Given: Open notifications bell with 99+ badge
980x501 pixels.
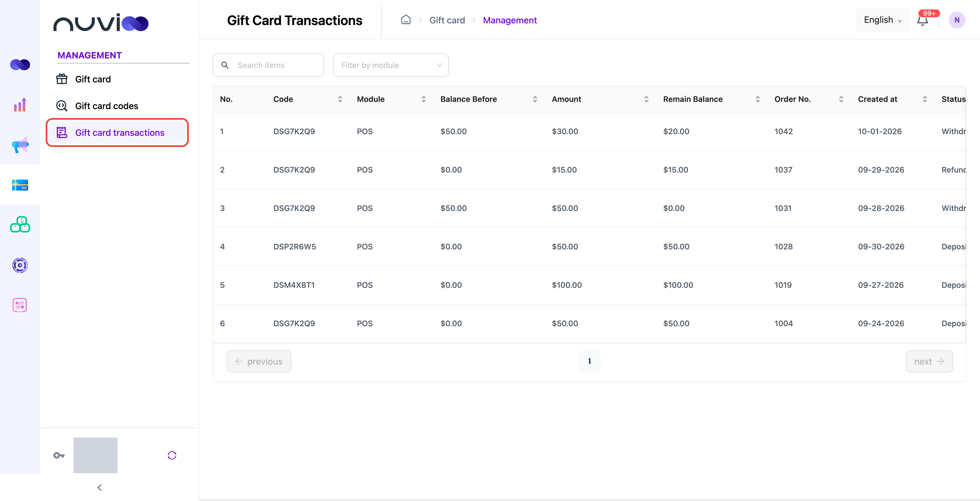Looking at the screenshot, I should click(923, 20).
